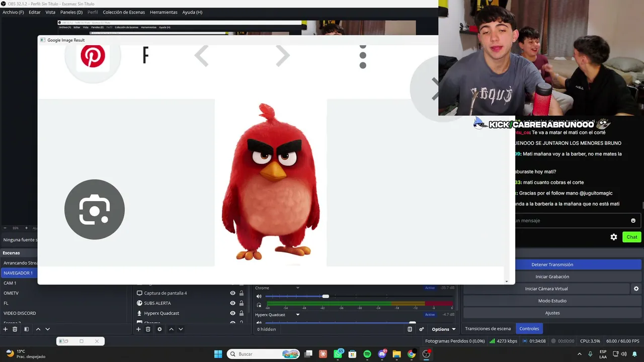This screenshot has width=644, height=362.
Task: Send message with green Chat button
Action: pyautogui.click(x=632, y=237)
